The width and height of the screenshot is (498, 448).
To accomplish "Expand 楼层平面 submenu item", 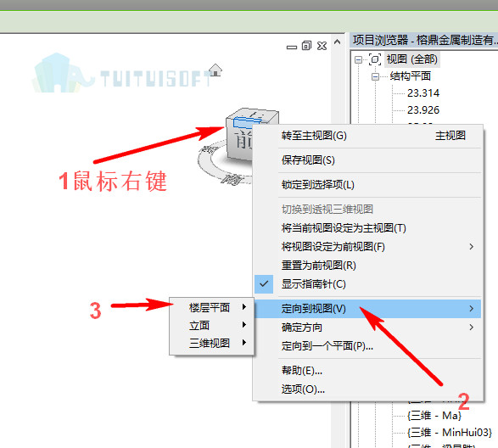I will (x=212, y=307).
